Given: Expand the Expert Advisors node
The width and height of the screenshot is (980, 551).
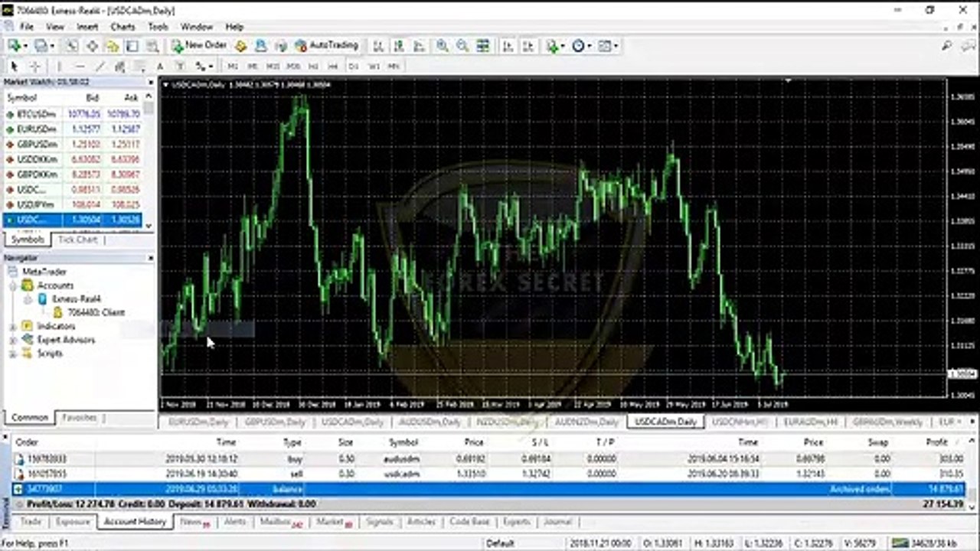Looking at the screenshot, I should pos(13,340).
